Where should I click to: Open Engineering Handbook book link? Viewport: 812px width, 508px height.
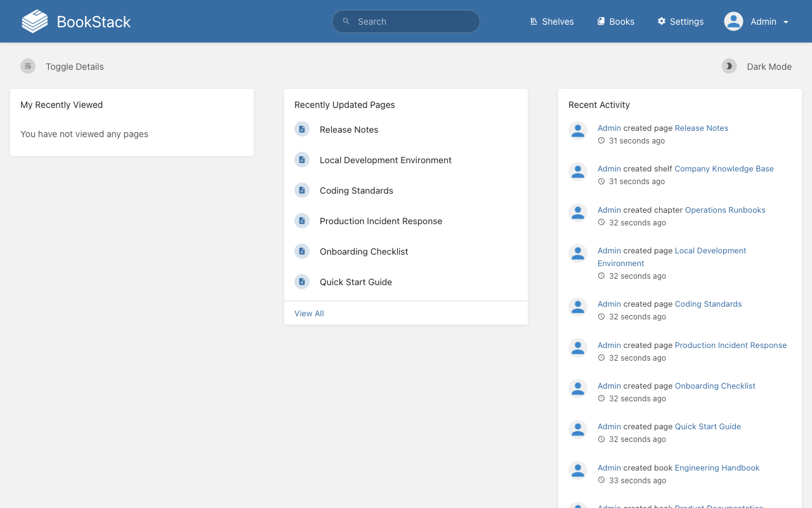pyautogui.click(x=717, y=467)
